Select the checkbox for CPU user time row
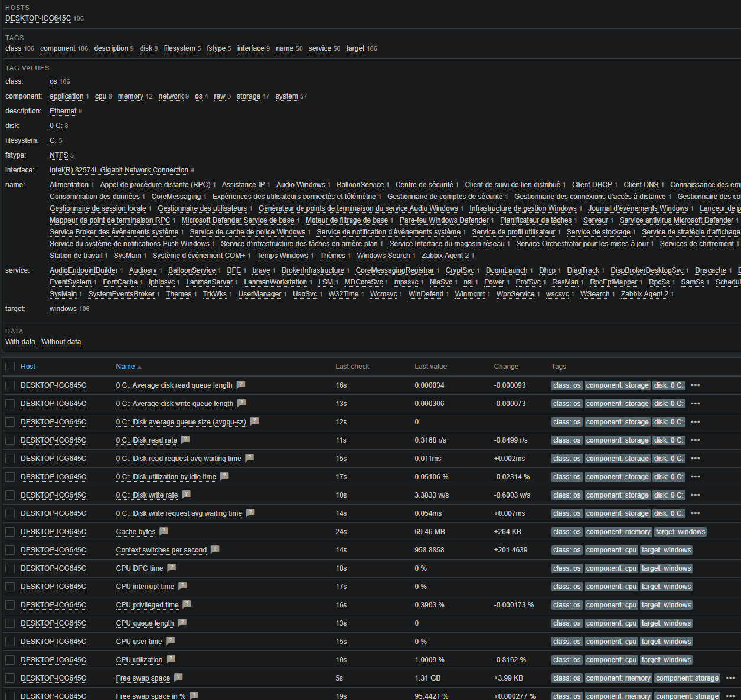Image resolution: width=741 pixels, height=700 pixels. (x=10, y=642)
